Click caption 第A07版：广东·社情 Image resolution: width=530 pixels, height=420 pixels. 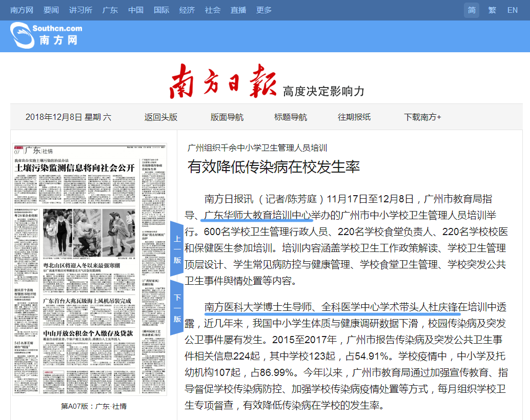point(94,406)
